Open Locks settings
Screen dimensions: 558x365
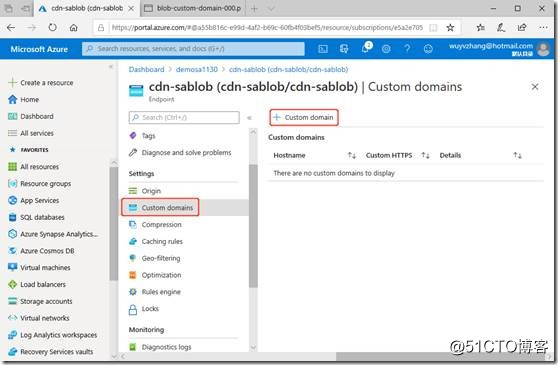(143, 309)
